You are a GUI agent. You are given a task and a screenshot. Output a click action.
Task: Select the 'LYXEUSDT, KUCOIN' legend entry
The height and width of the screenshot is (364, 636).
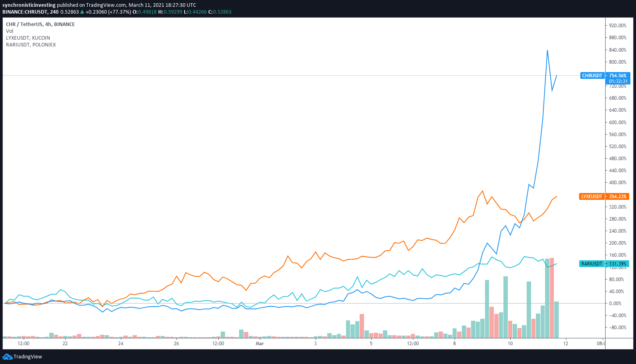click(28, 38)
